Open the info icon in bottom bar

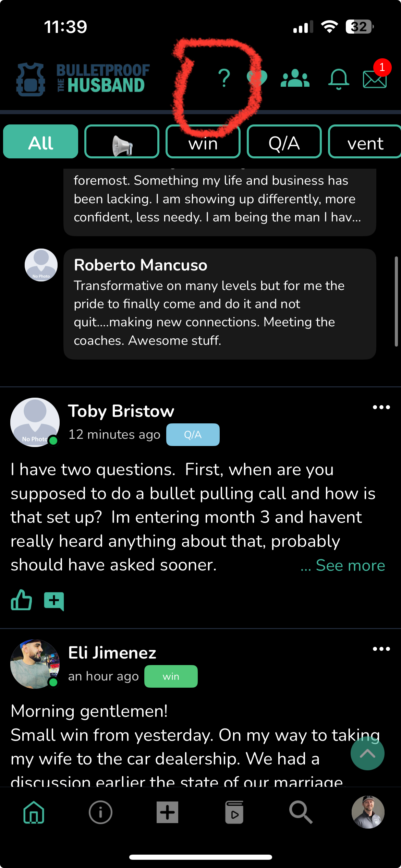click(x=100, y=812)
